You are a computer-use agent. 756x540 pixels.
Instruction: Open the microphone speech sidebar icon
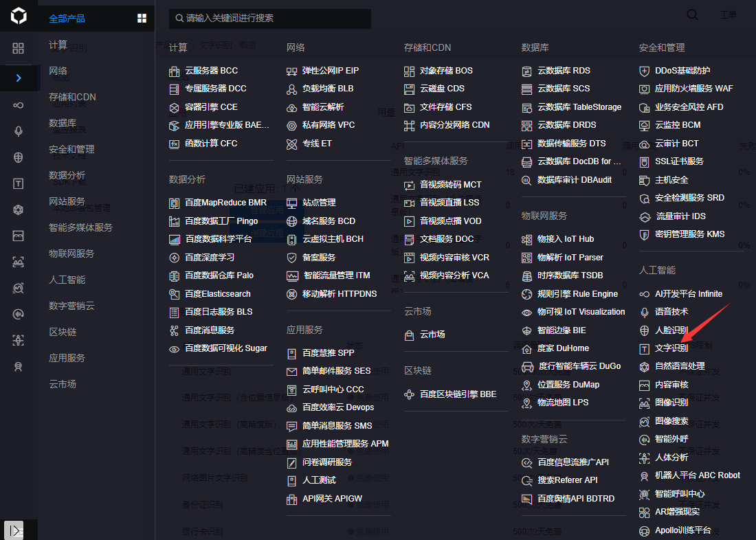tap(19, 131)
